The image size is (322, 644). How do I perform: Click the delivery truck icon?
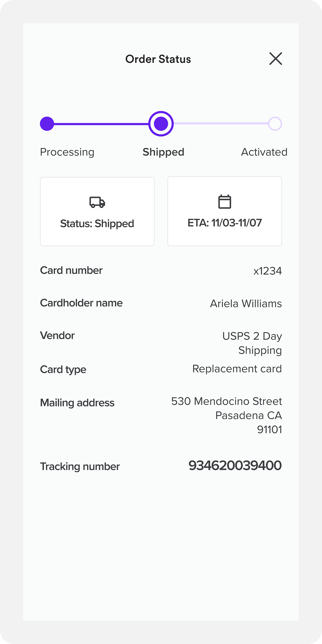coord(97,202)
